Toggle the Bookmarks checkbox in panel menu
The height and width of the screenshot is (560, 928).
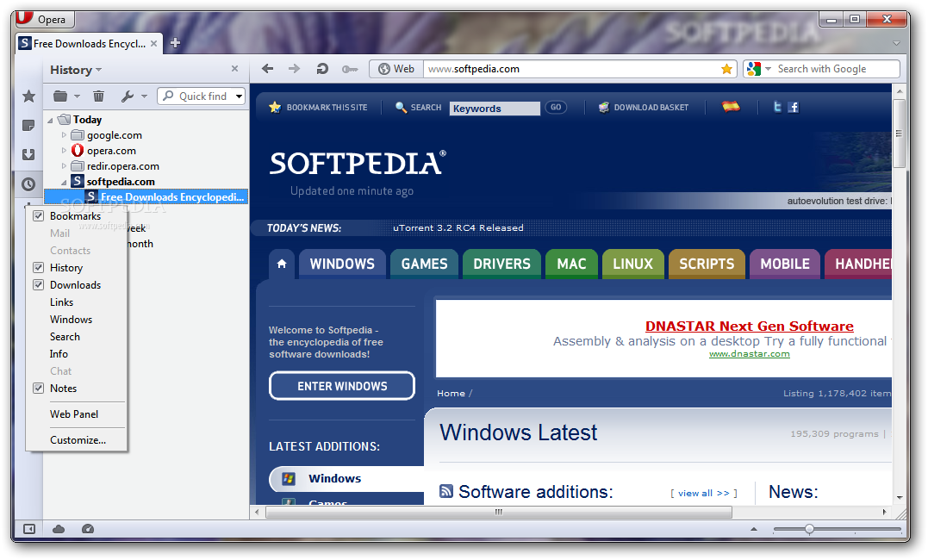39,216
